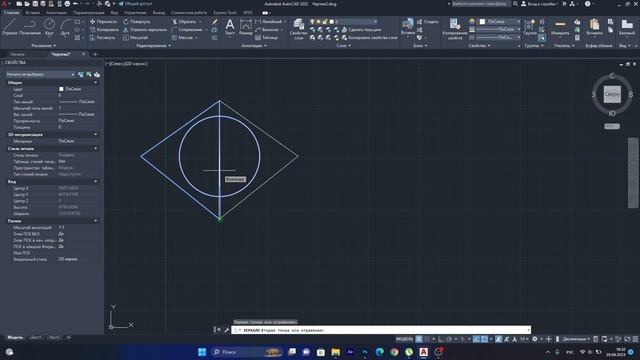Click Выноска (Leader) tool
Image resolution: width=640 pixels, height=360 pixels.
[267, 30]
